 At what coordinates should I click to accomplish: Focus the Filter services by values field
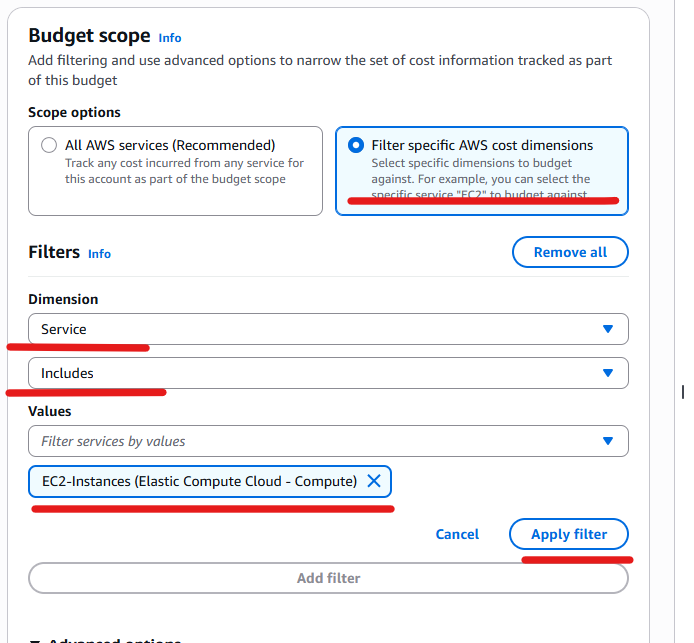[x=328, y=441]
